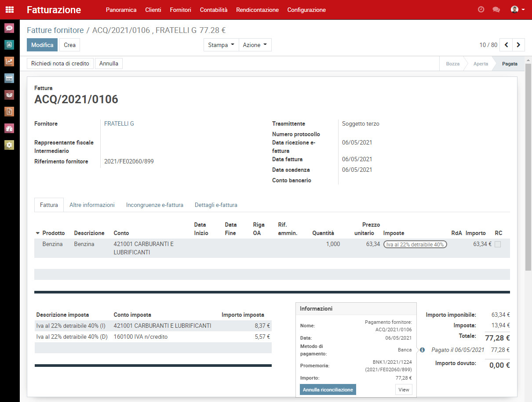Open the user avatar menu
The height and width of the screenshot is (402, 532).
coord(517,10)
